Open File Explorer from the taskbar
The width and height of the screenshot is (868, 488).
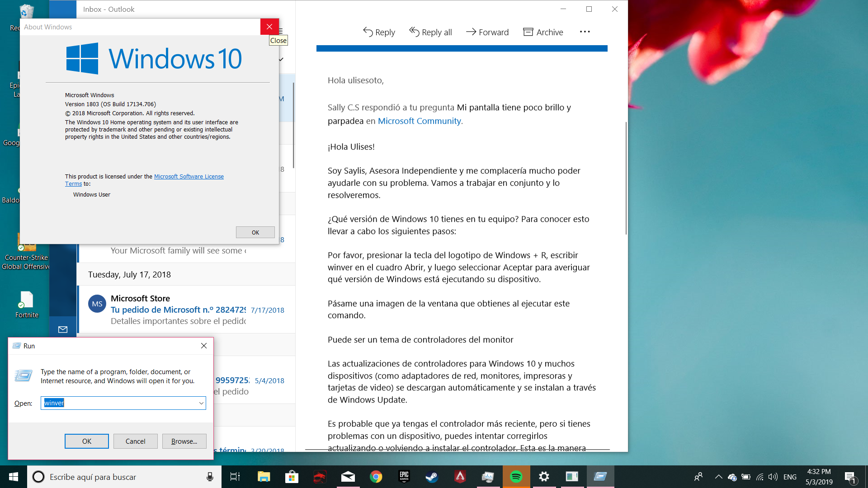264,477
